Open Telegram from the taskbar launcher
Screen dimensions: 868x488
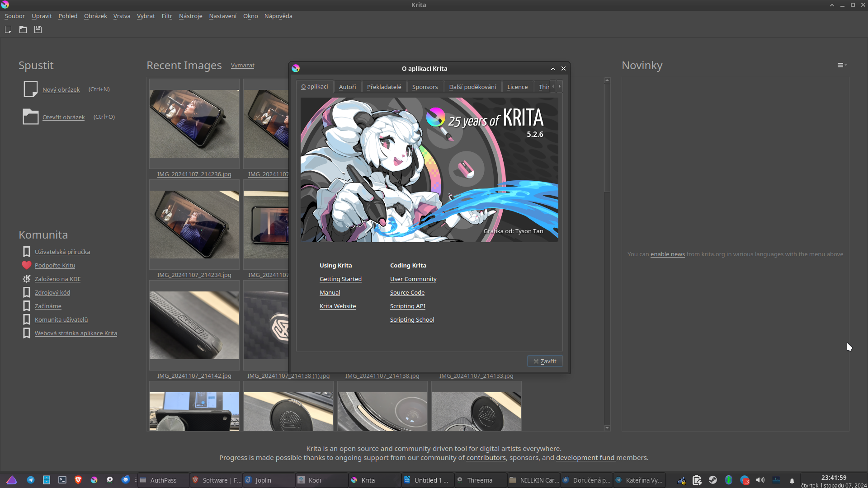click(x=31, y=480)
